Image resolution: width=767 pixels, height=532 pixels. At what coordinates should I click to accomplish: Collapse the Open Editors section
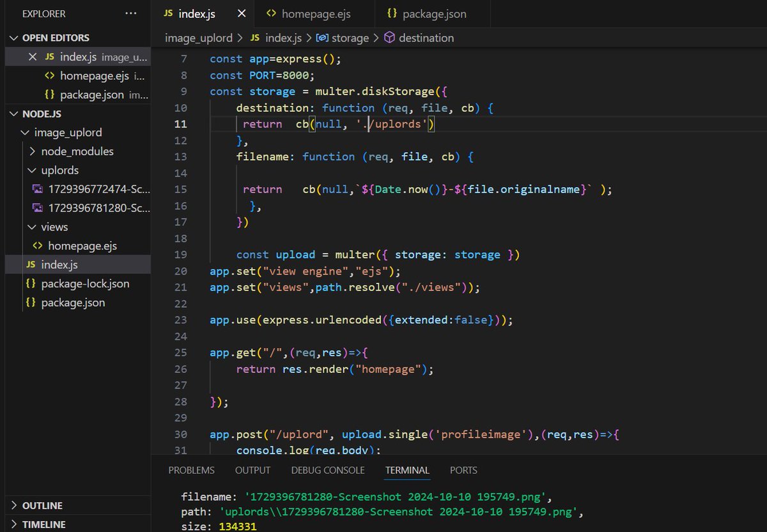coord(14,38)
